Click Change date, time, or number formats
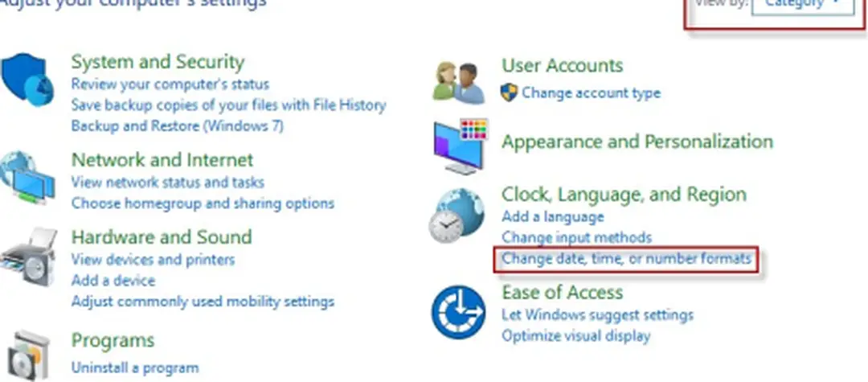 [626, 259]
